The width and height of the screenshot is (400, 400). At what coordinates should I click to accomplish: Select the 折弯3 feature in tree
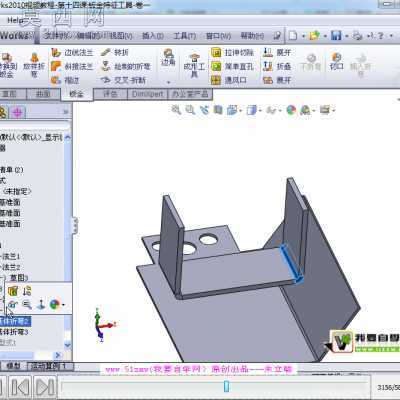14,332
